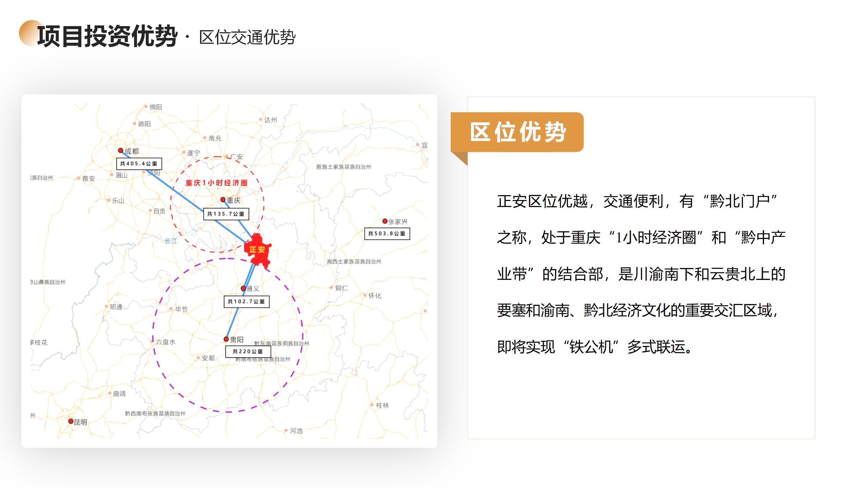Viewport: 868px width, 488px height.
Task: Click the 重庆1小时经济圈 red label
Action: pos(216,183)
